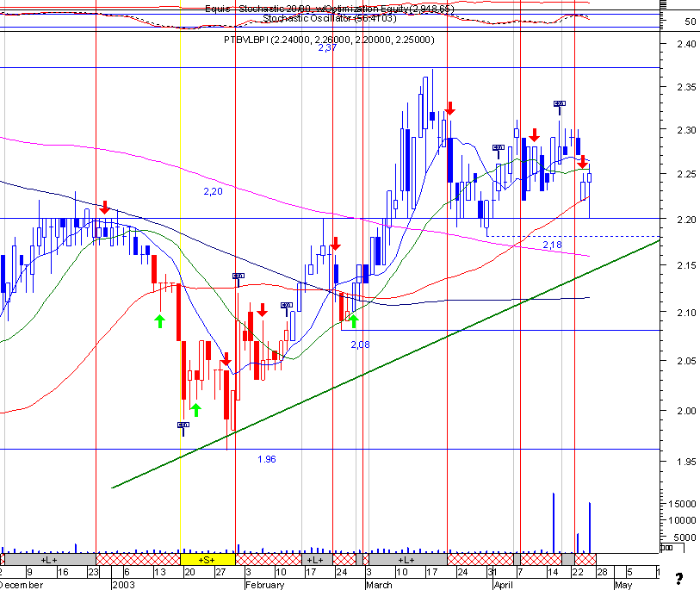The width and height of the screenshot is (700, 590).
Task: Select the April month label
Action: [504, 585]
